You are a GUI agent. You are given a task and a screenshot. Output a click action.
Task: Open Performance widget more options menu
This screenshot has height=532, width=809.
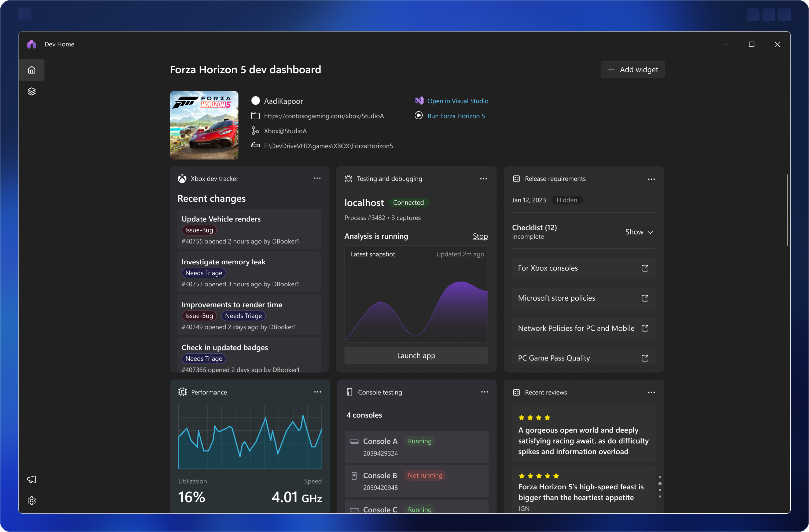pyautogui.click(x=318, y=392)
